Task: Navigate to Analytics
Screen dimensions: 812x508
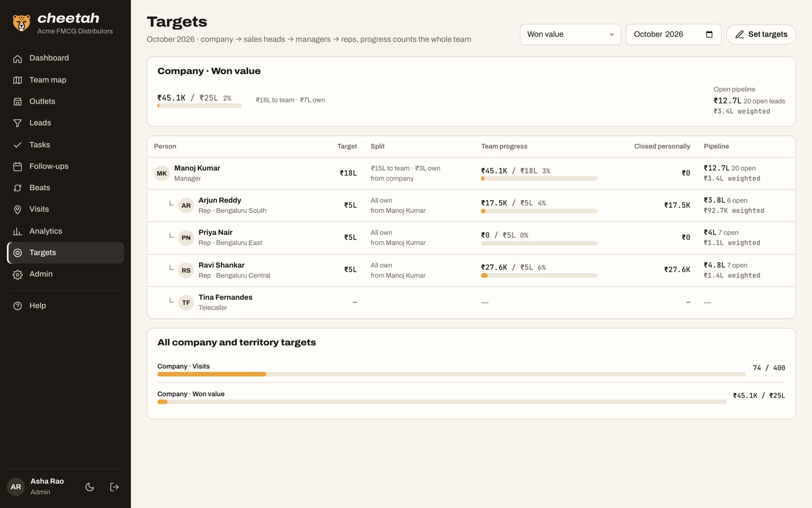Action: tap(65, 231)
